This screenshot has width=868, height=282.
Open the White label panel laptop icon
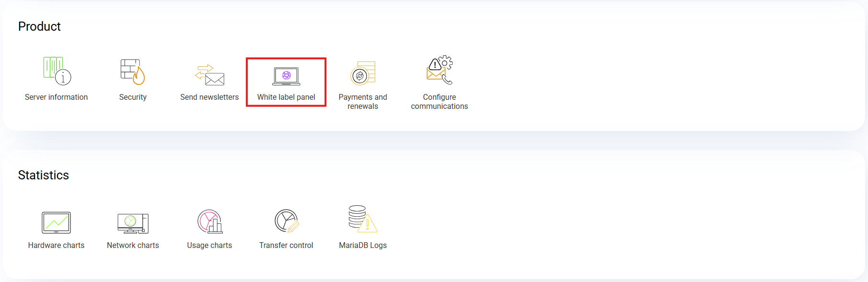286,76
